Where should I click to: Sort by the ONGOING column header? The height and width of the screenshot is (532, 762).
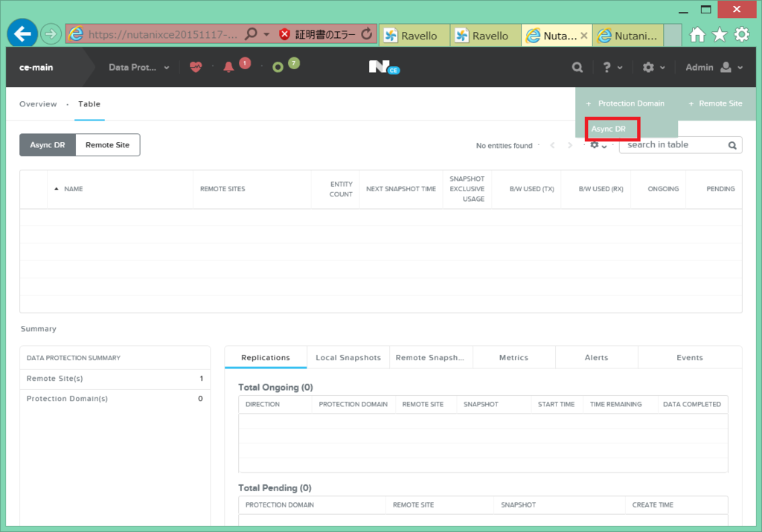[x=663, y=189]
